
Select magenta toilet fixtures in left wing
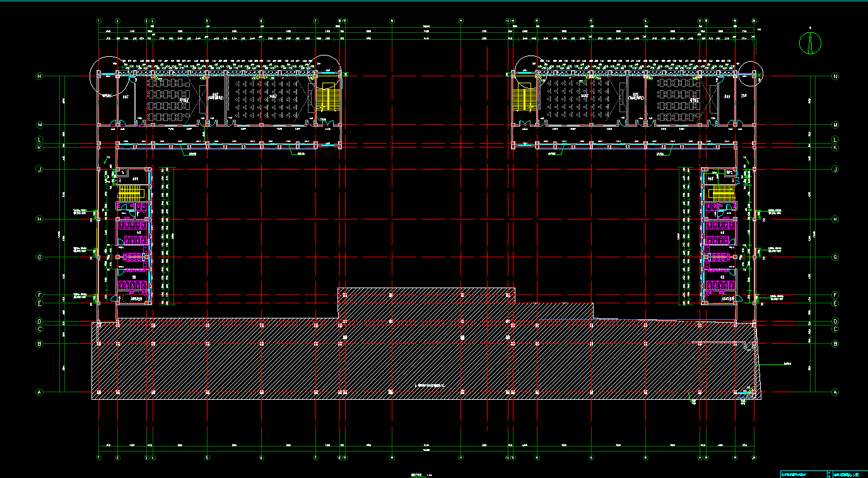pos(134,240)
